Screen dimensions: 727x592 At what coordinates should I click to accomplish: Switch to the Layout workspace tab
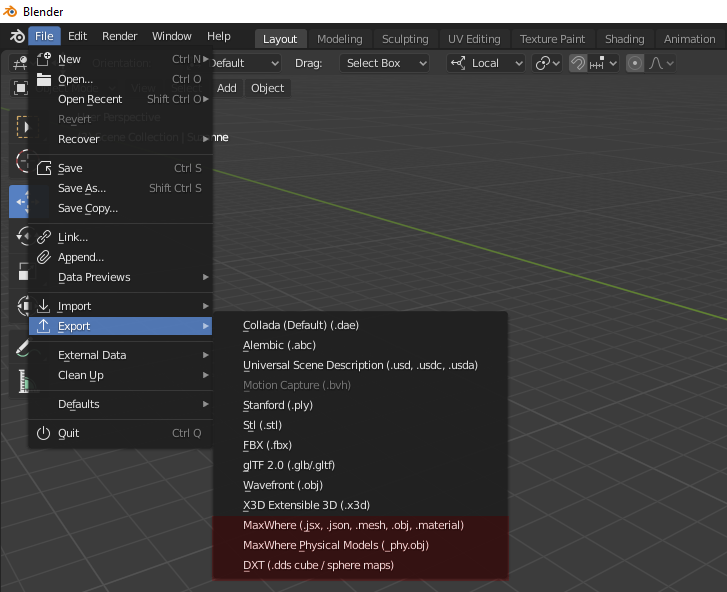click(280, 39)
